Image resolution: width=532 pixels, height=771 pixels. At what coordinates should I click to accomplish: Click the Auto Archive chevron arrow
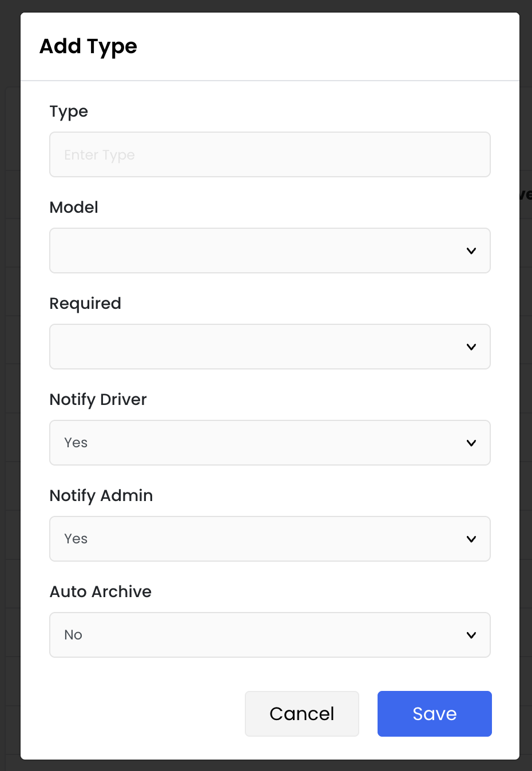[471, 635]
